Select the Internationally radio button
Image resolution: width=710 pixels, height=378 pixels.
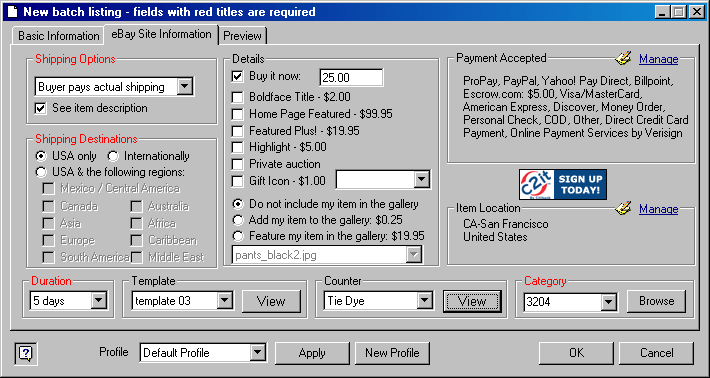tap(113, 156)
